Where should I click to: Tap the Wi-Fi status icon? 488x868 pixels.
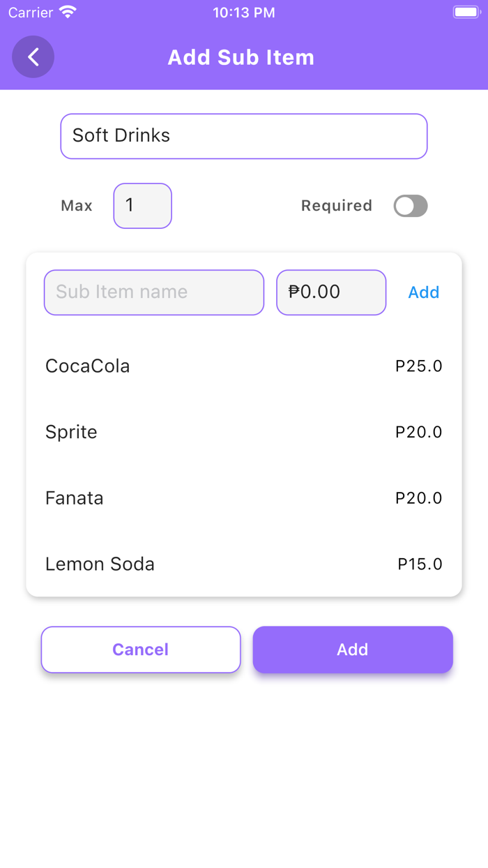pos(68,13)
